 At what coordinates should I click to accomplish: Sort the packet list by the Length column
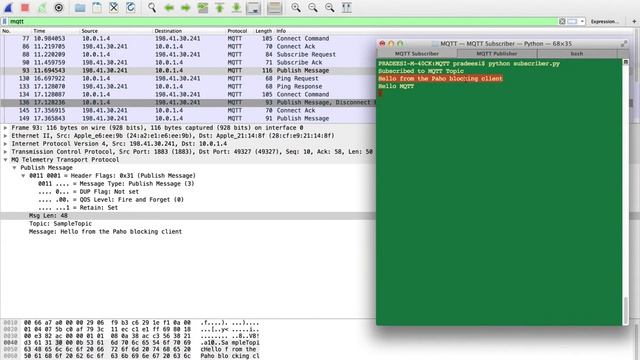click(x=263, y=31)
